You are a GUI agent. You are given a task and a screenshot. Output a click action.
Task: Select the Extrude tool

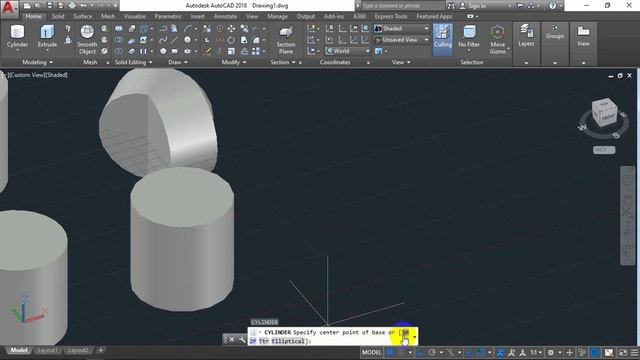pyautogui.click(x=47, y=36)
